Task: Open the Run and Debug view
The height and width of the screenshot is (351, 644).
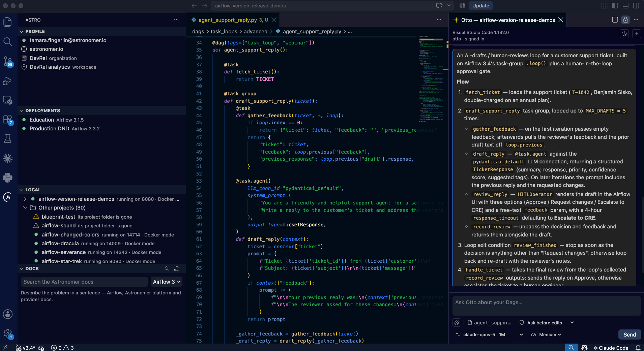Action: click(x=7, y=81)
